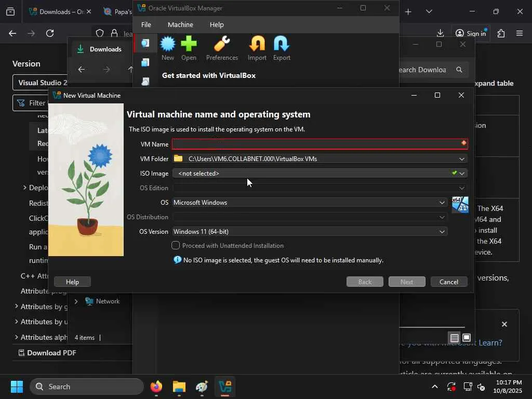
Task: Open the Firefox hamburger menu
Action: click(x=520, y=33)
